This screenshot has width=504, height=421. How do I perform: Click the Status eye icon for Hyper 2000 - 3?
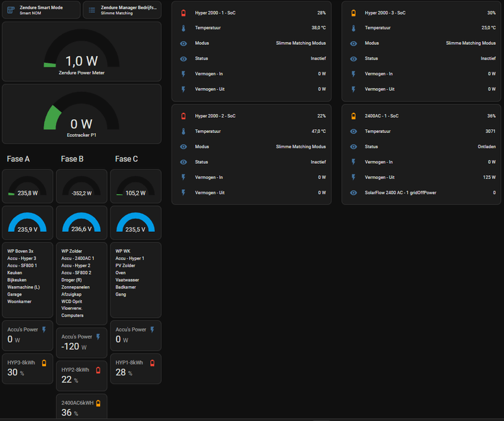353,59
